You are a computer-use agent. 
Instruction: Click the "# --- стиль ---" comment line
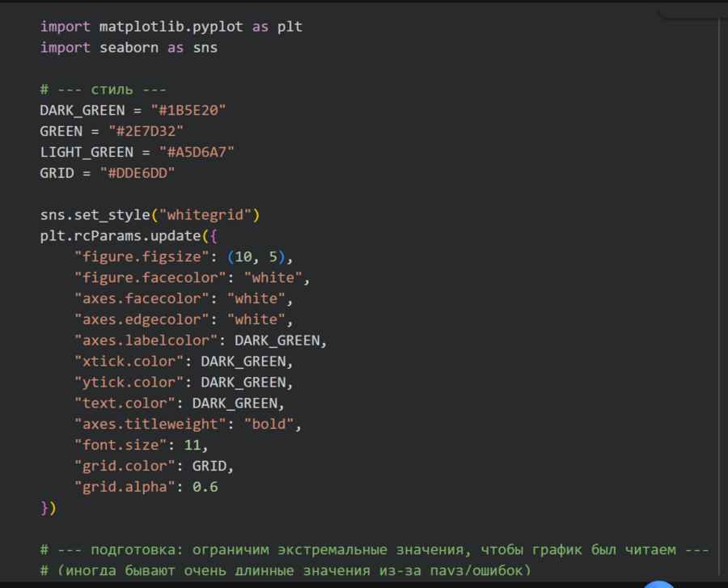tap(104, 89)
